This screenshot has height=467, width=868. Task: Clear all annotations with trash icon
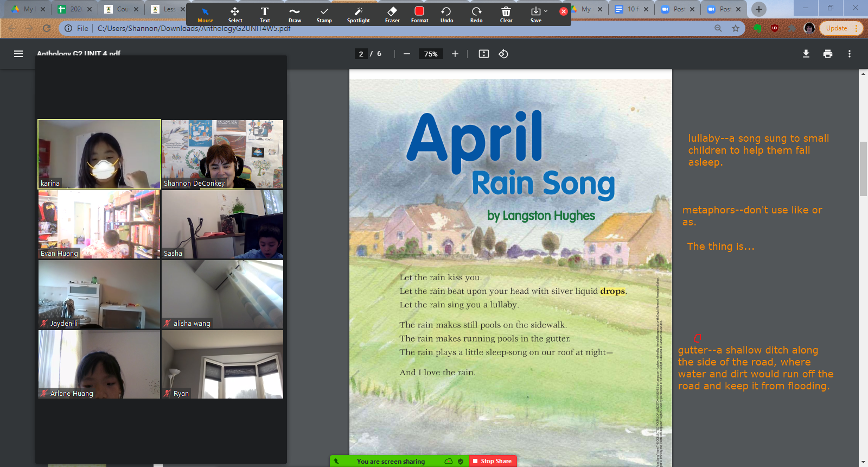(506, 15)
